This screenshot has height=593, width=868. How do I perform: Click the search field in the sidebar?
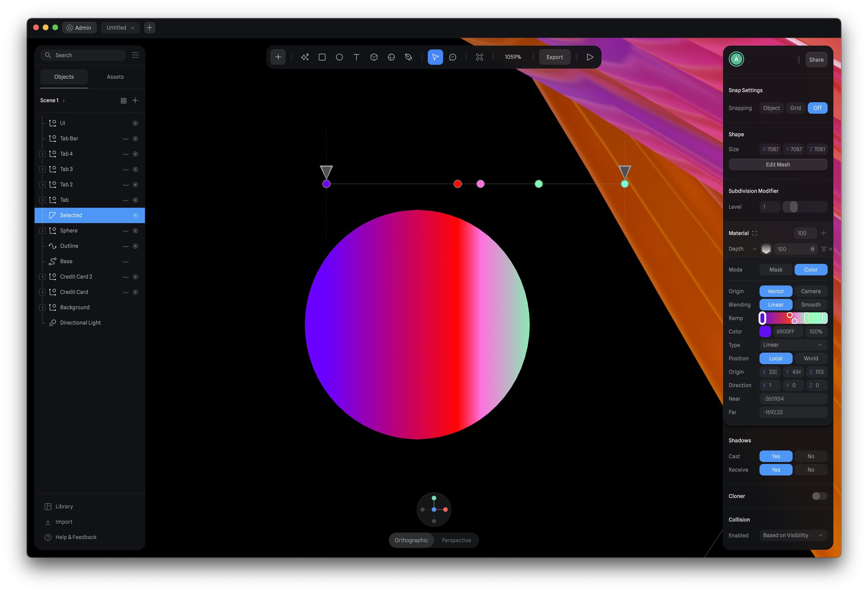click(83, 55)
